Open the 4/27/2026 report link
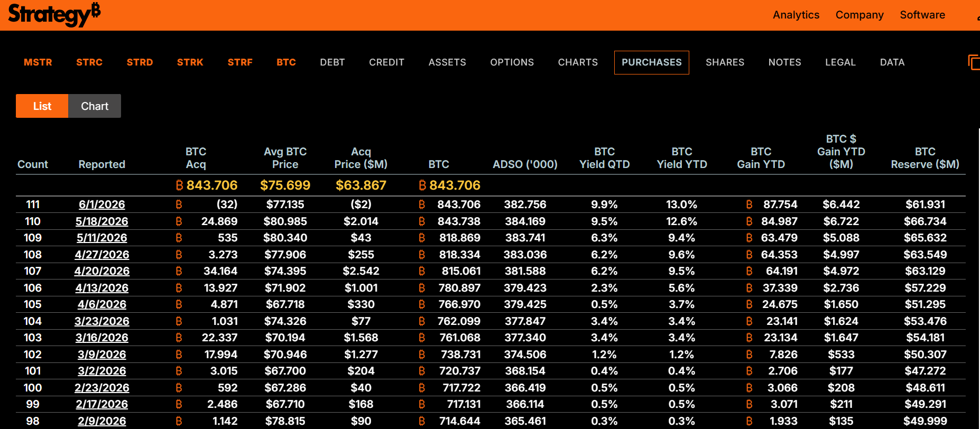Screen dimensions: 980x429 pyautogui.click(x=102, y=255)
